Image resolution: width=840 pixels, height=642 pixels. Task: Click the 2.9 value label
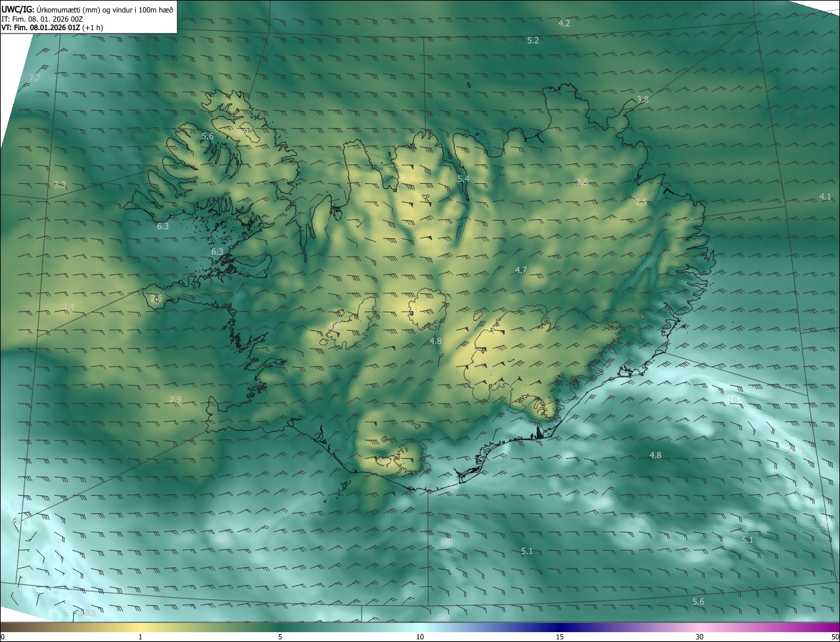[x=175, y=400]
